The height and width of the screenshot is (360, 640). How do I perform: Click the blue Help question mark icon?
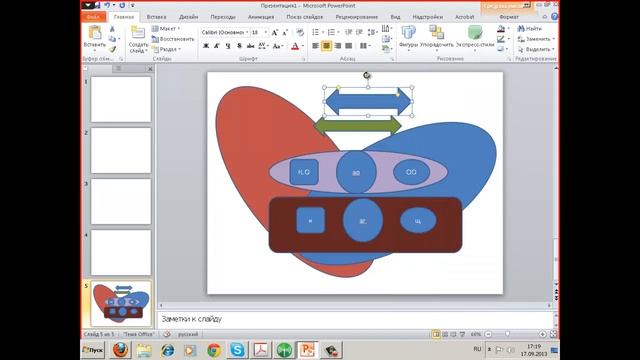[x=554, y=17]
